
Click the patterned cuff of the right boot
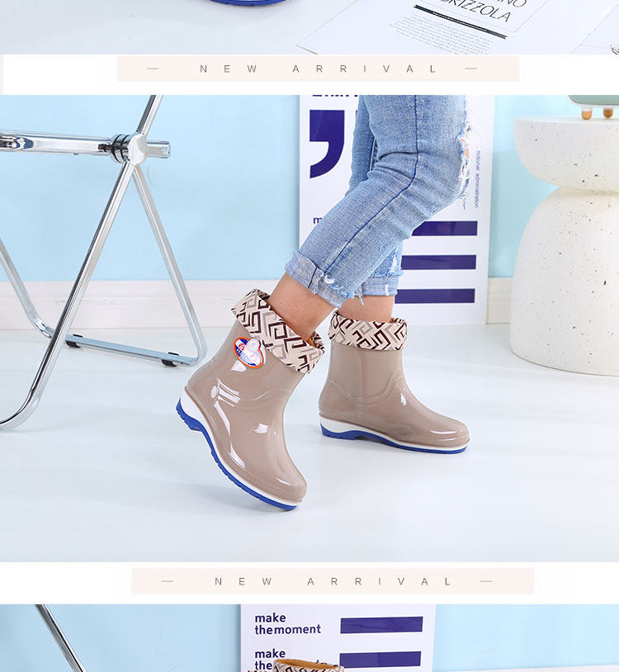[368, 333]
